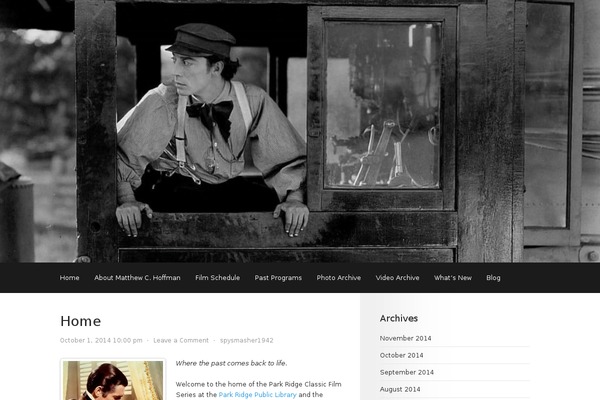The height and width of the screenshot is (400, 600).
Task: Open October 2014 archive
Action: pyautogui.click(x=401, y=355)
